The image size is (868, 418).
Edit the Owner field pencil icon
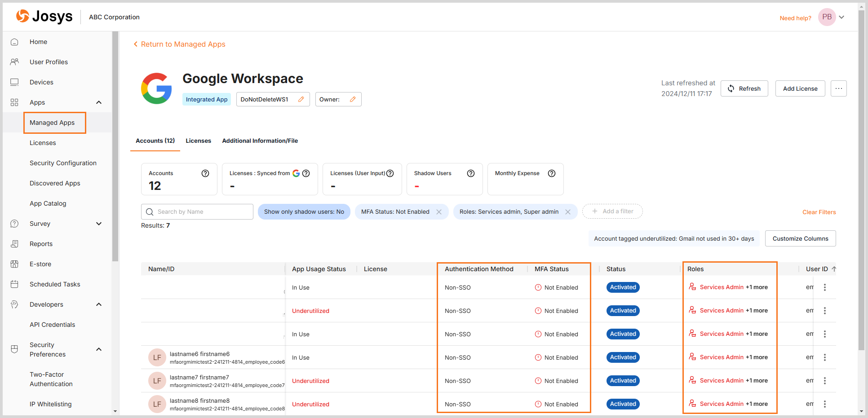(353, 99)
